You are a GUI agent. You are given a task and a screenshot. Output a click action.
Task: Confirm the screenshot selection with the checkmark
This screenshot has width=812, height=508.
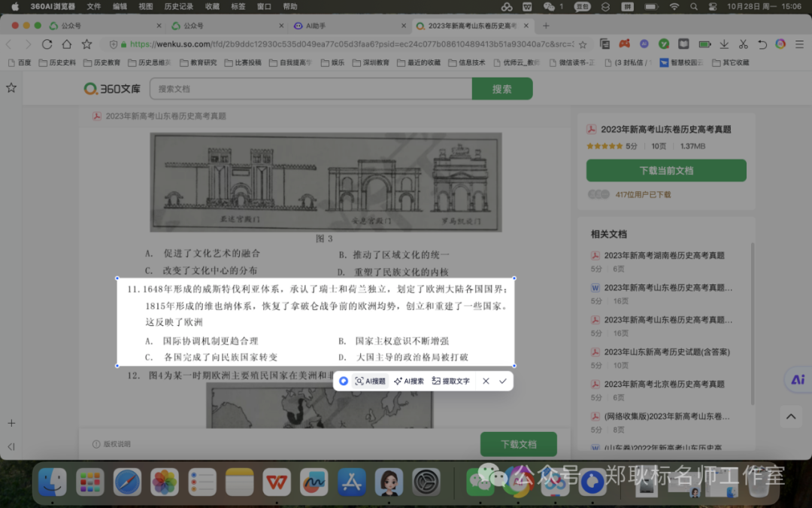502,381
